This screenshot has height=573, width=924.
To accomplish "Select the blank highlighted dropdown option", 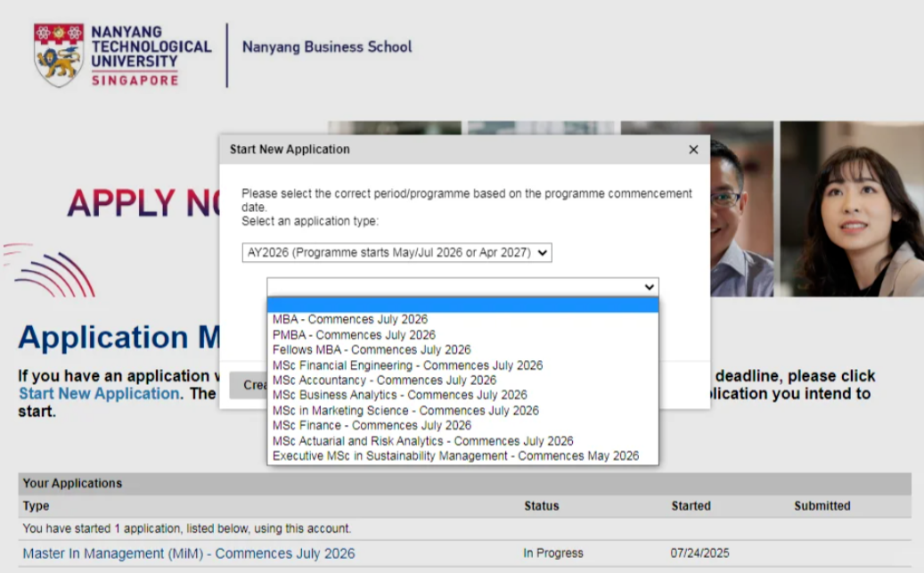I will coord(462,305).
